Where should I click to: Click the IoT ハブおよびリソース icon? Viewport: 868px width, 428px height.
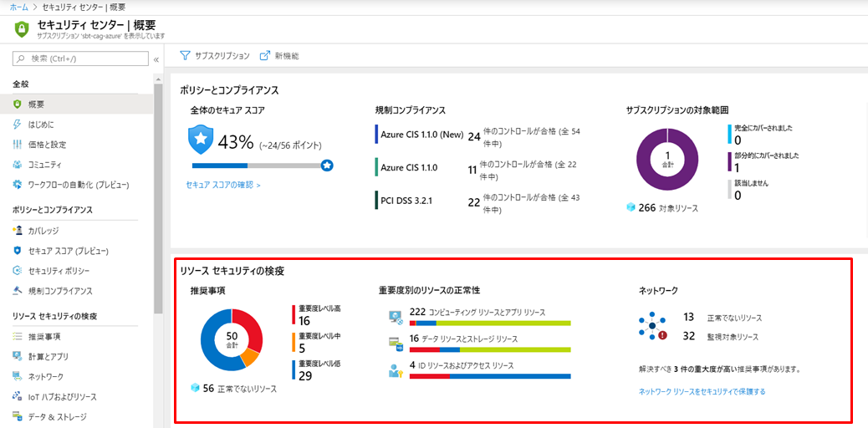[x=18, y=397]
